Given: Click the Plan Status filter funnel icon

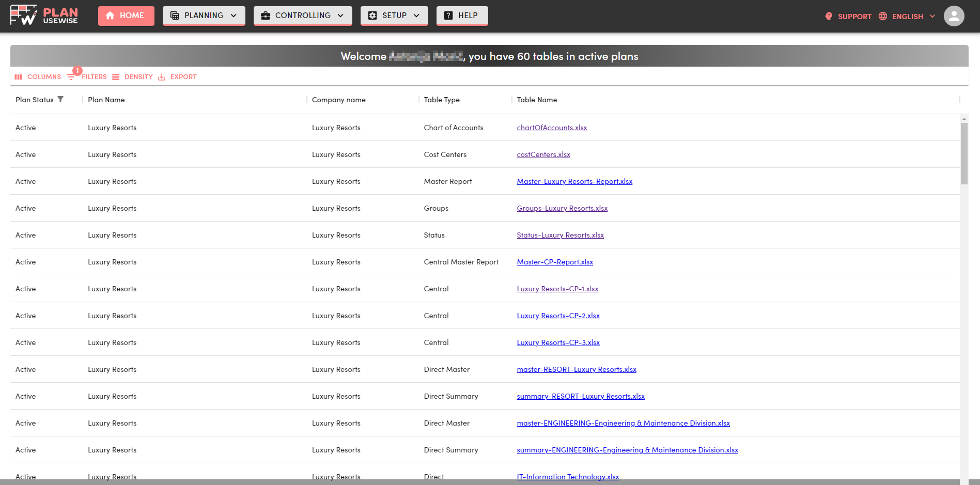Looking at the screenshot, I should (60, 99).
